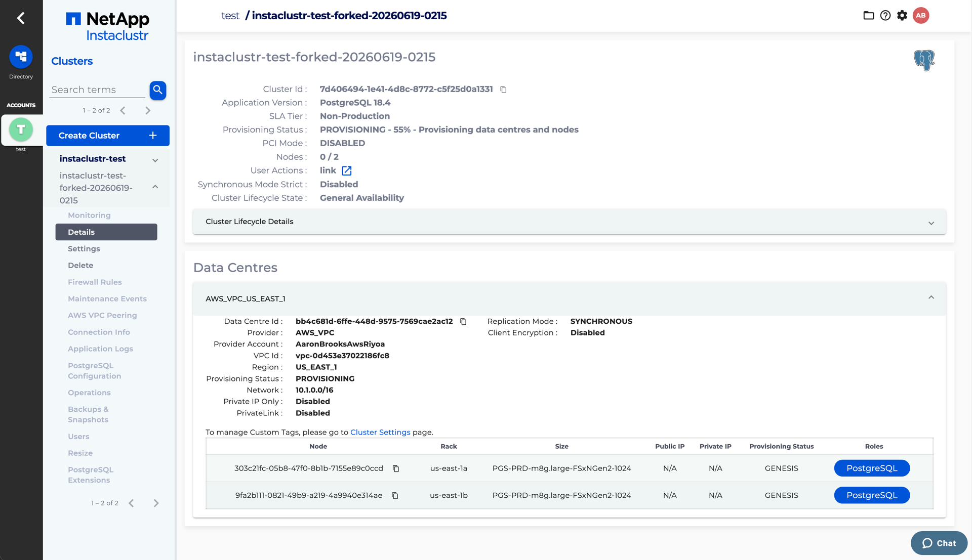Copy node ID 303c21fc-05b8-47f0-8b1b-7155e89c0ccd

point(396,469)
